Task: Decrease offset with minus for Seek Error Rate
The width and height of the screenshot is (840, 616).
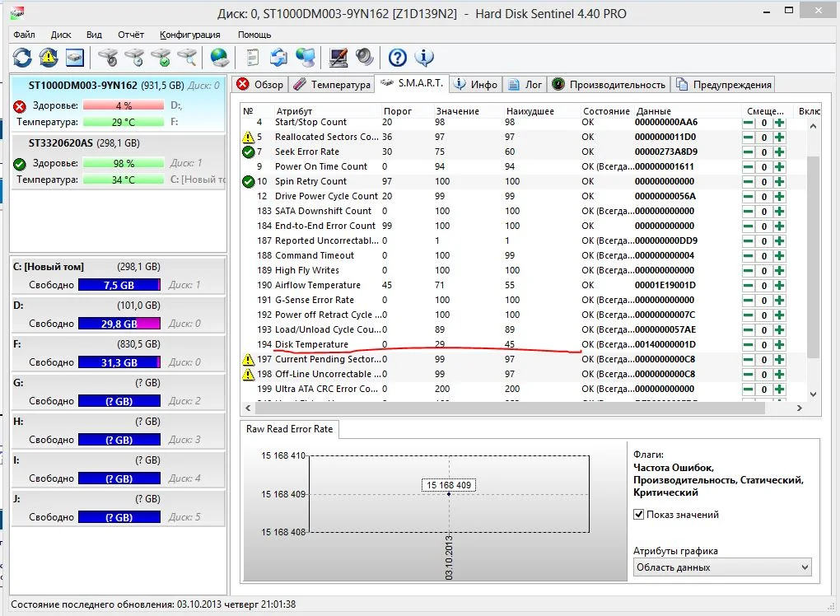Action: (748, 152)
